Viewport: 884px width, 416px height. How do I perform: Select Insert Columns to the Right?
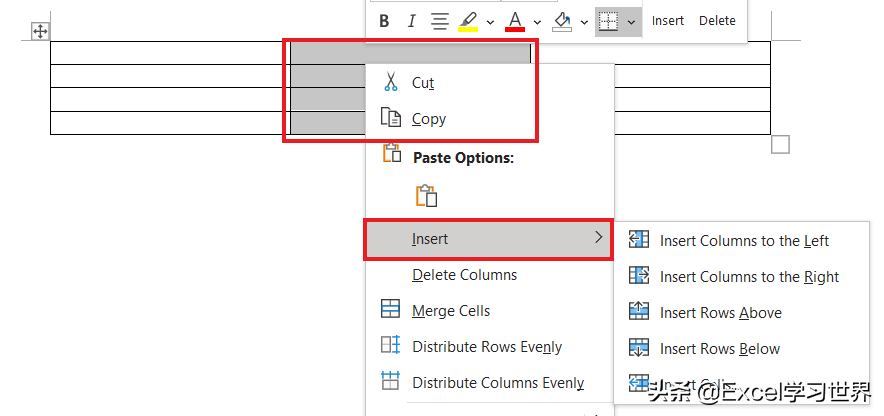coord(742,277)
